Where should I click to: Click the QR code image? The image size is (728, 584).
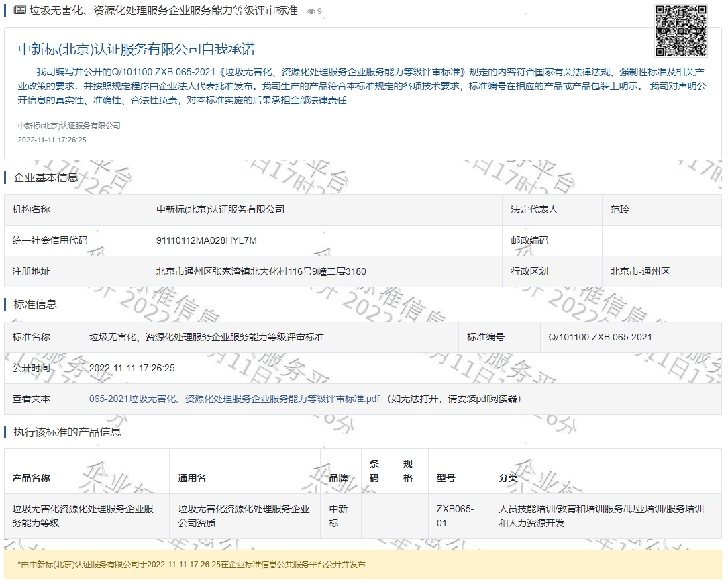680,31
